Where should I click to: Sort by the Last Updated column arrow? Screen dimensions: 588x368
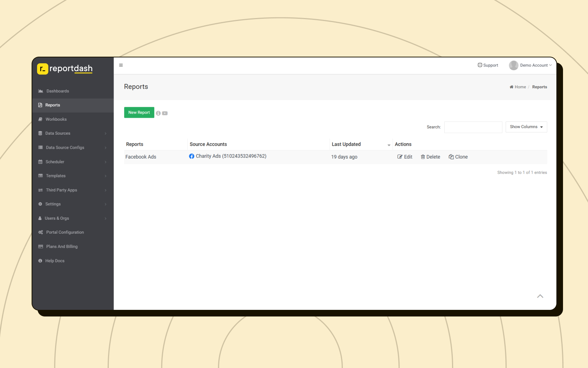point(389,145)
